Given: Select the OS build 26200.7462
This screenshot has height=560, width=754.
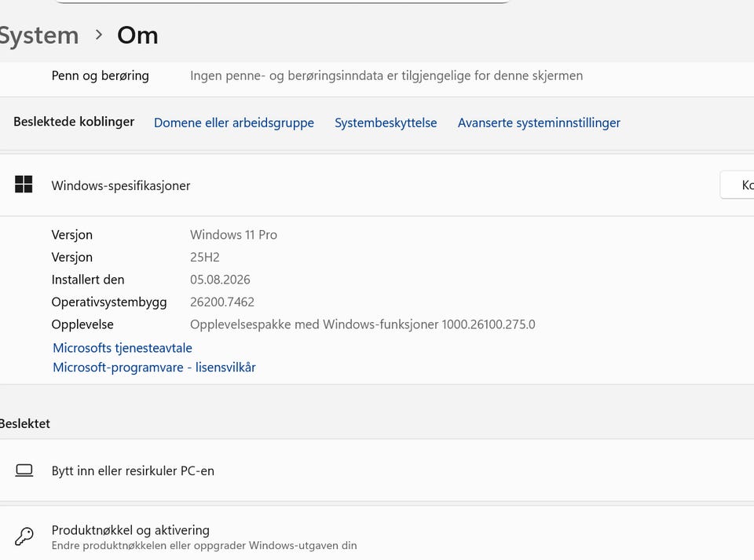Looking at the screenshot, I should 221,302.
